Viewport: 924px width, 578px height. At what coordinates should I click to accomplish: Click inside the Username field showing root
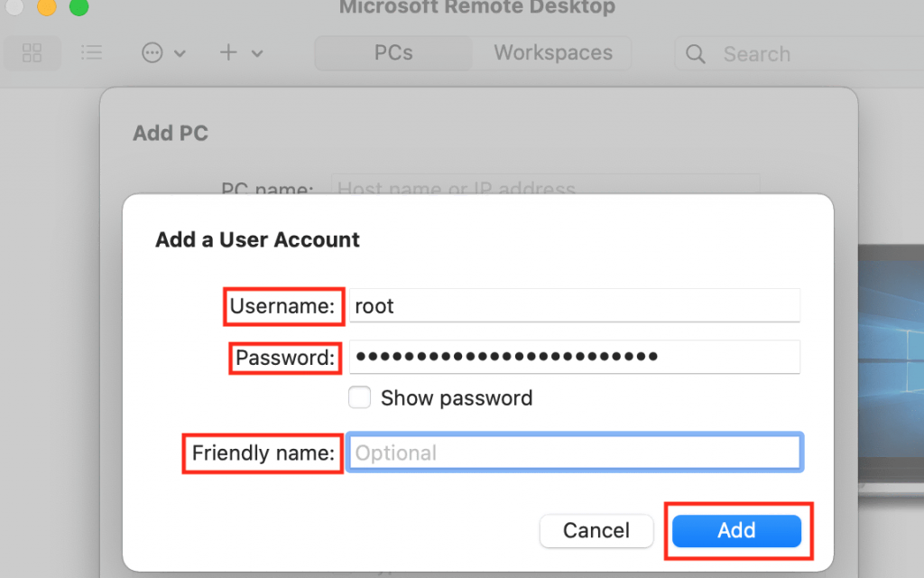pyautogui.click(x=575, y=306)
